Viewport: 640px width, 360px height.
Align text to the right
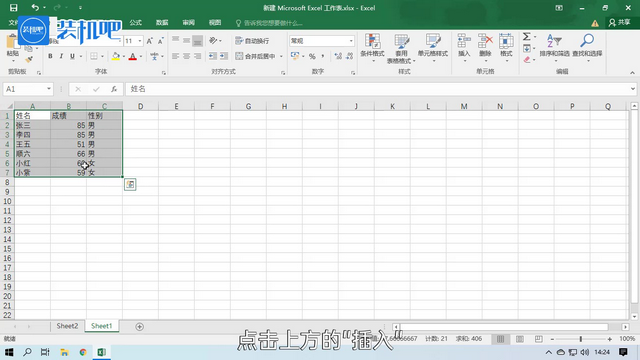coord(198,56)
